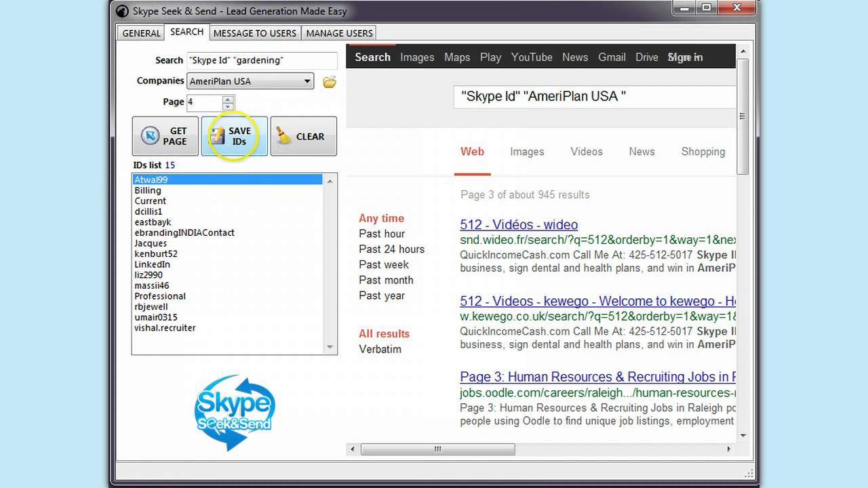Open Gmail in Google top bar
868x488 pixels.
click(x=612, y=57)
